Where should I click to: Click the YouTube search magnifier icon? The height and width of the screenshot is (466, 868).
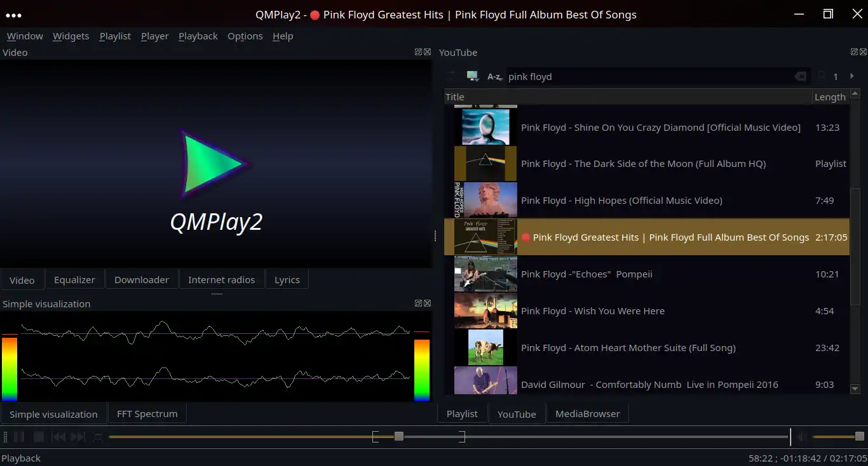tap(822, 76)
